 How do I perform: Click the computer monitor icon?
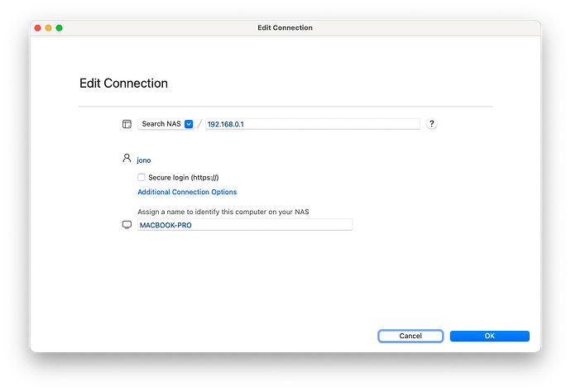point(127,225)
